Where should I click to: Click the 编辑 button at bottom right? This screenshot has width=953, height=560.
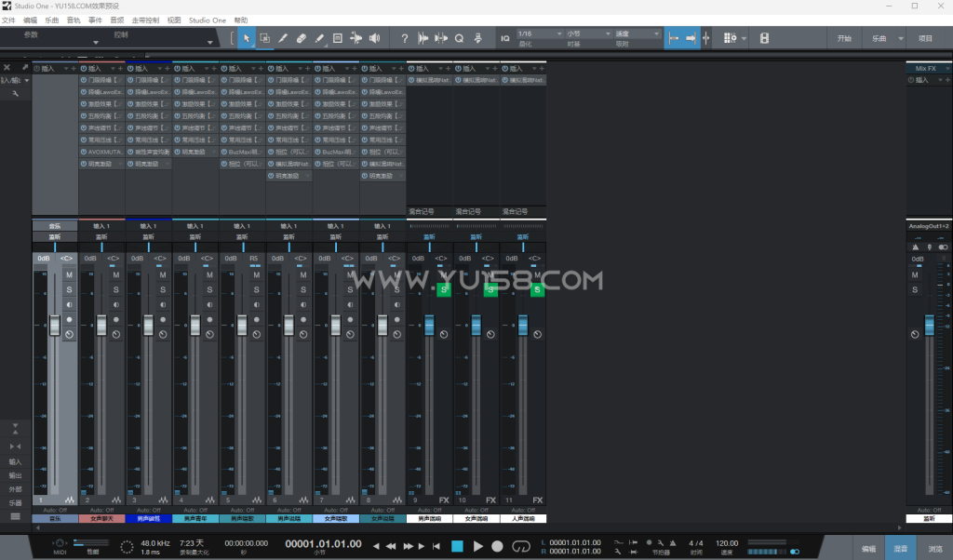click(867, 549)
